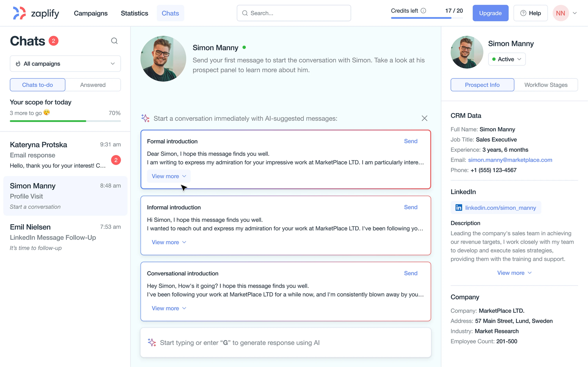Click the Upgrade button
Viewport: 588px width, 367px height.
coord(490,13)
